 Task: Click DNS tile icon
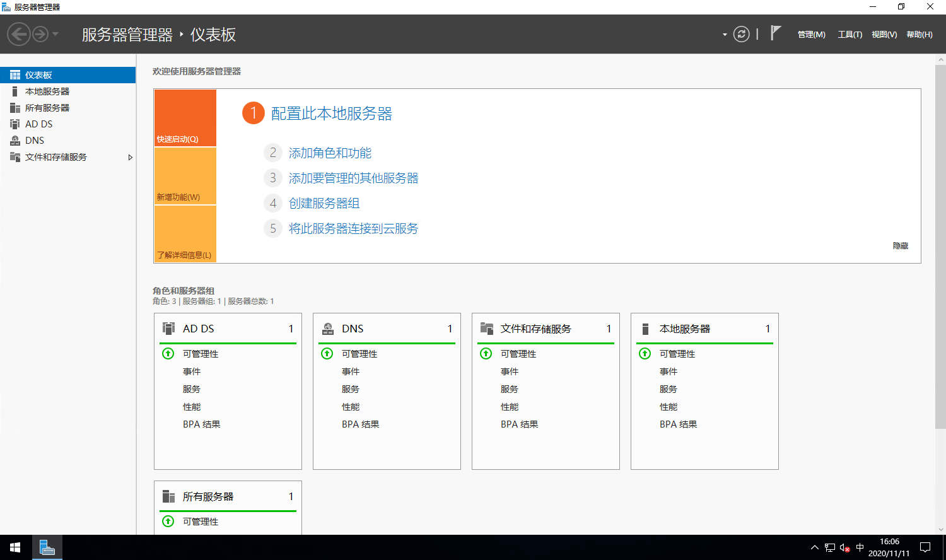[328, 329]
